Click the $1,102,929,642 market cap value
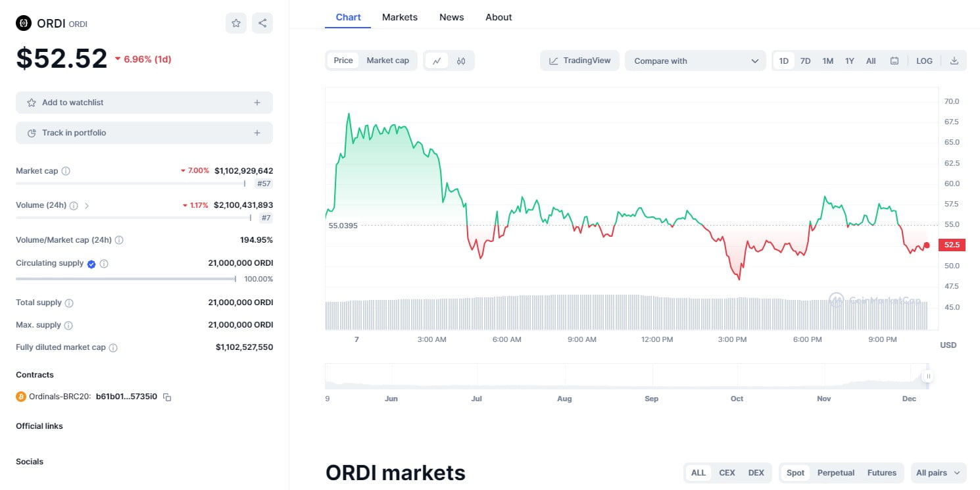The image size is (980, 490). [x=244, y=171]
